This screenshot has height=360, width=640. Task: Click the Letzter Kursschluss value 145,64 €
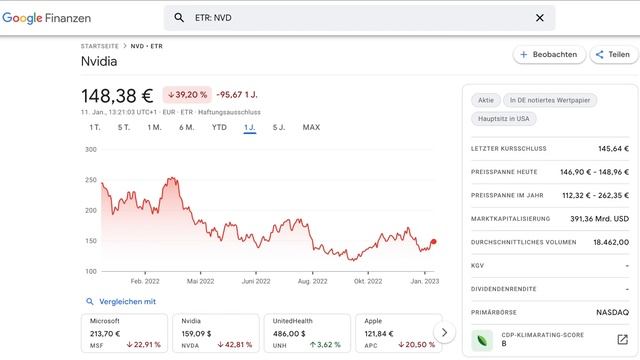coord(613,149)
